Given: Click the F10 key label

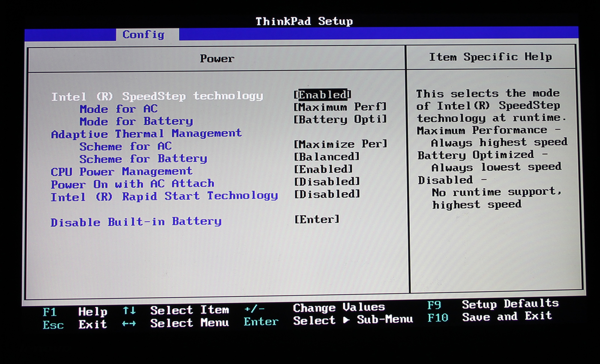Looking at the screenshot, I should tap(438, 318).
